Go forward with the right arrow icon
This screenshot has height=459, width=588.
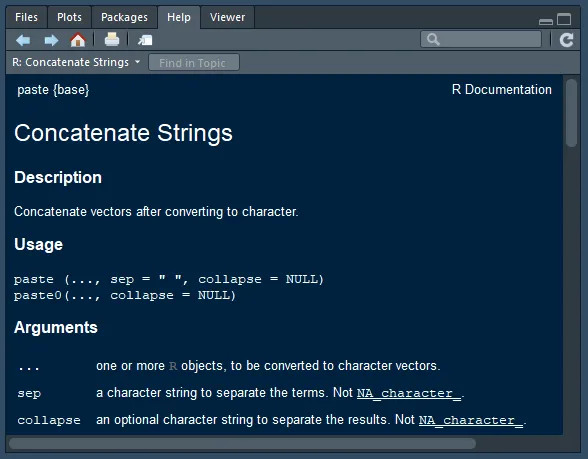[x=51, y=40]
